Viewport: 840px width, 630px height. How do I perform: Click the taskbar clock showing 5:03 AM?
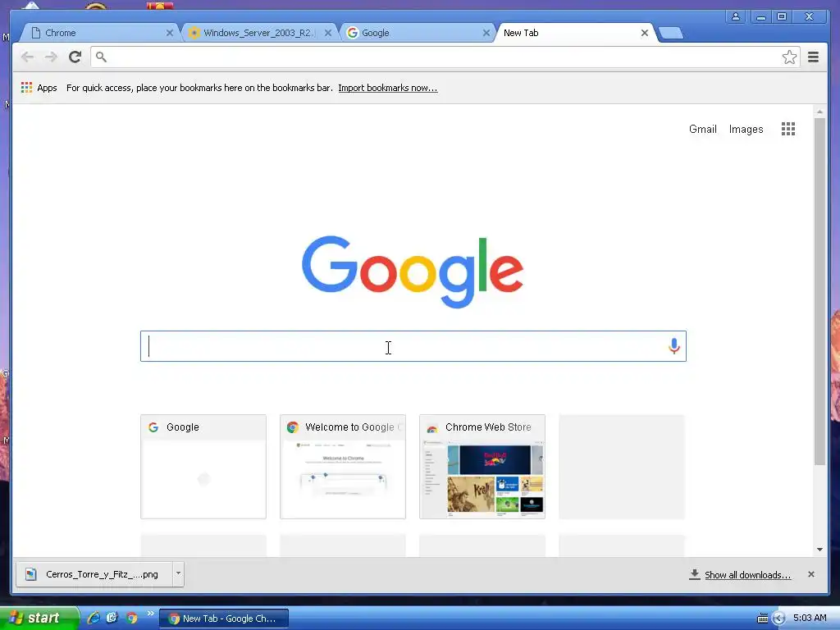810,618
